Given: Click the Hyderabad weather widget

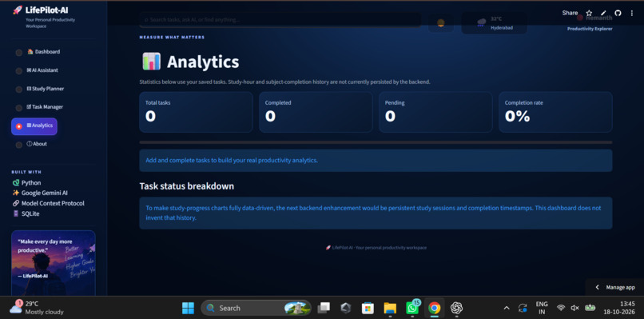Looking at the screenshot, I should pyautogui.click(x=495, y=23).
